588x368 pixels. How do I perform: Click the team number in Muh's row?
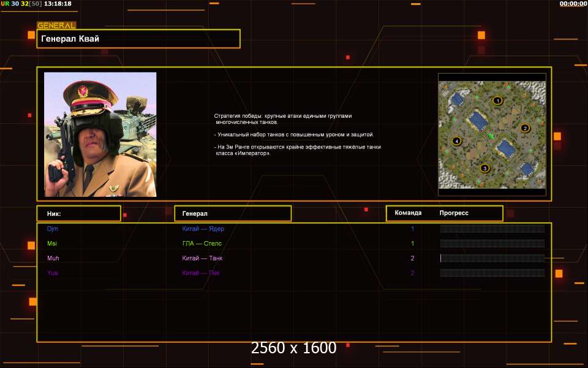pos(412,258)
